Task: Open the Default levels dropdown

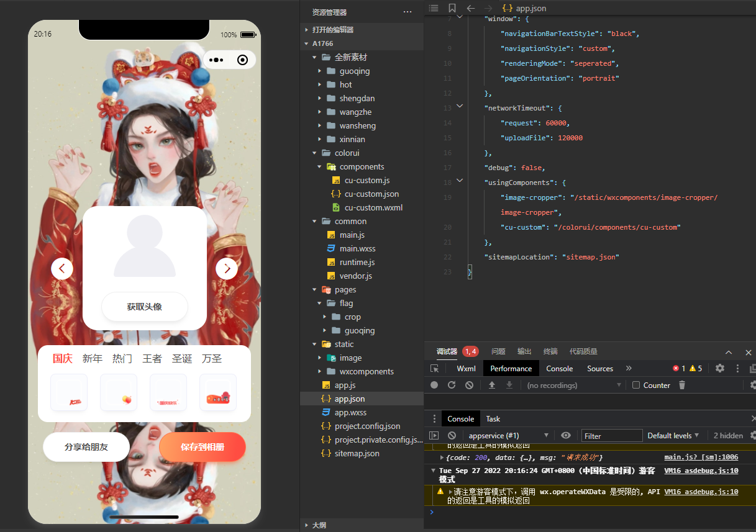Action: click(x=673, y=436)
